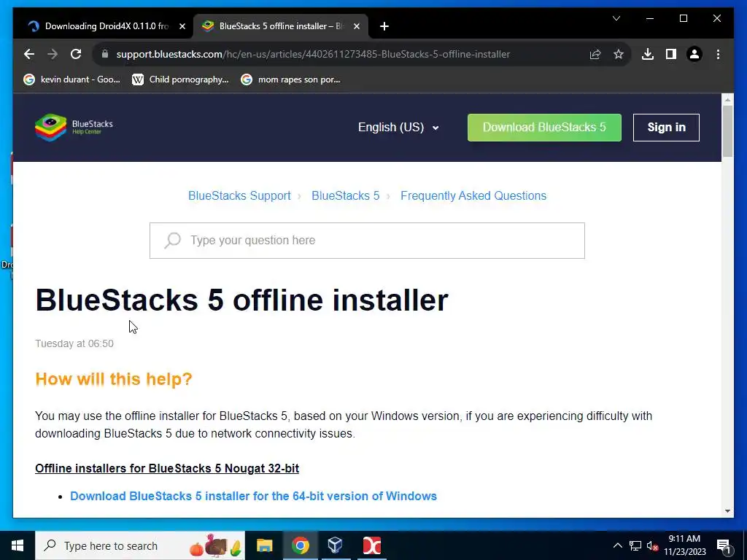Open the notification center icon

tap(724, 545)
